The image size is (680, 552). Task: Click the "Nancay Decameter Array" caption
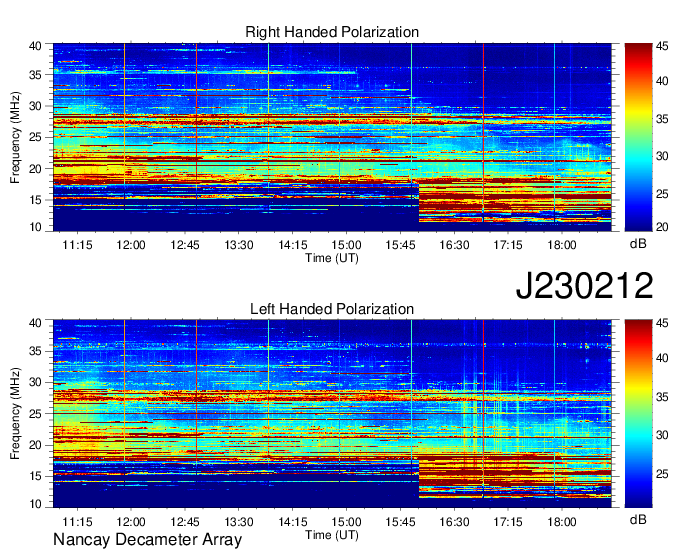[x=147, y=540]
